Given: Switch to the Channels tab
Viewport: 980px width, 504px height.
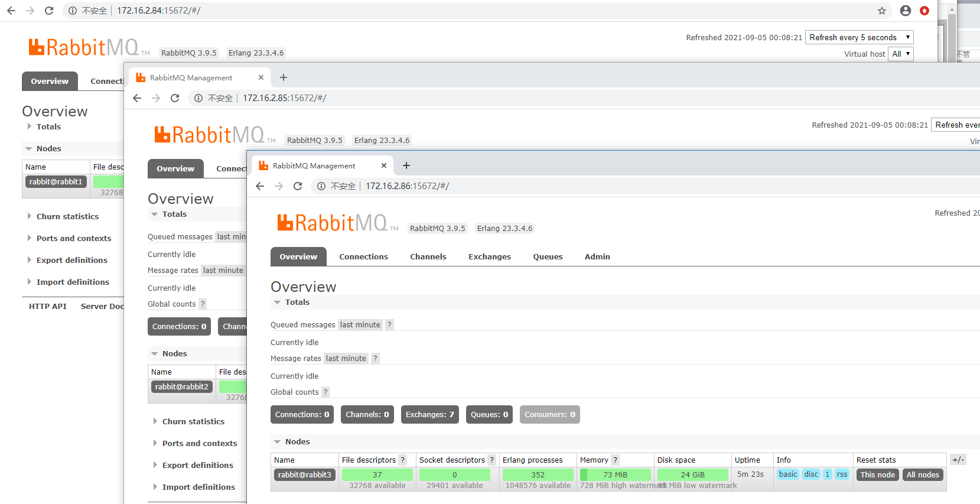Looking at the screenshot, I should coord(428,257).
